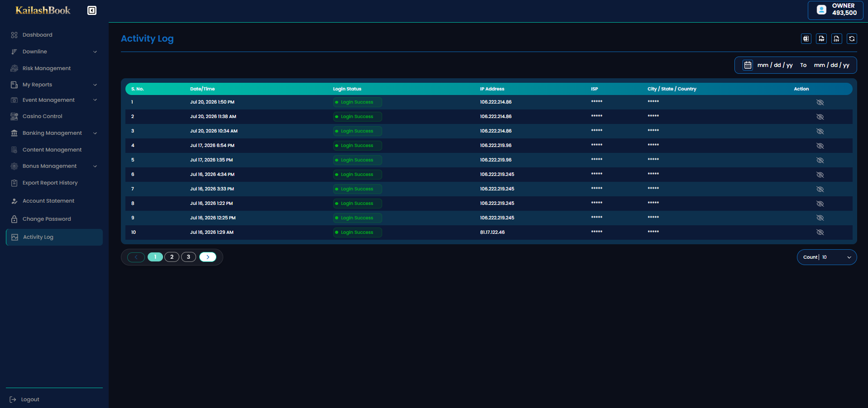This screenshot has width=868, height=408.
Task: Open the OWNER profile avatar
Action: 821,9
